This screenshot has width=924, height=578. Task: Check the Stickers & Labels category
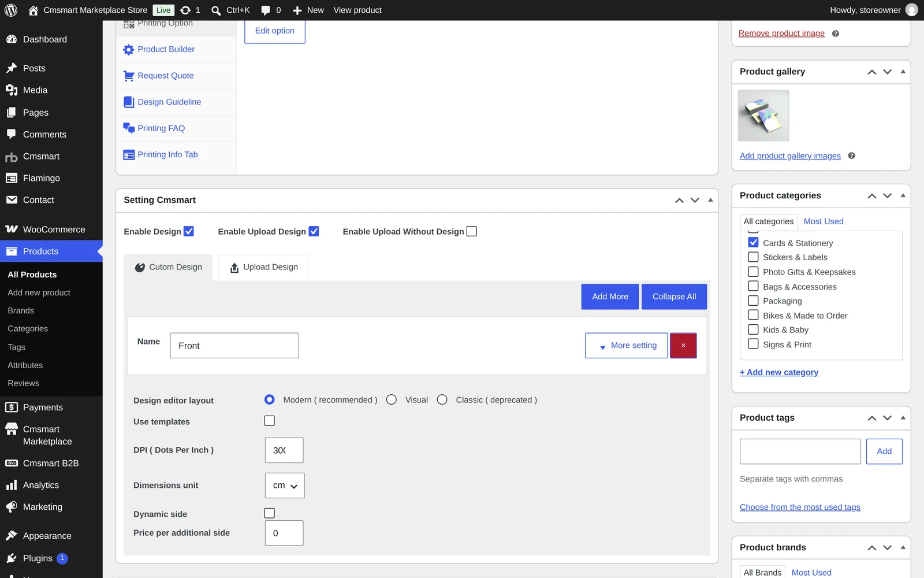pos(754,257)
